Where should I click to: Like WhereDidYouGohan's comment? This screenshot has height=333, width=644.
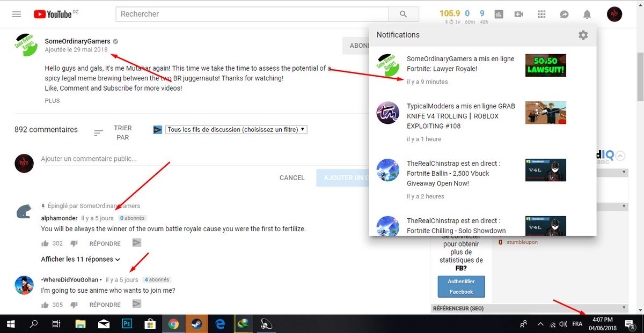(45, 305)
